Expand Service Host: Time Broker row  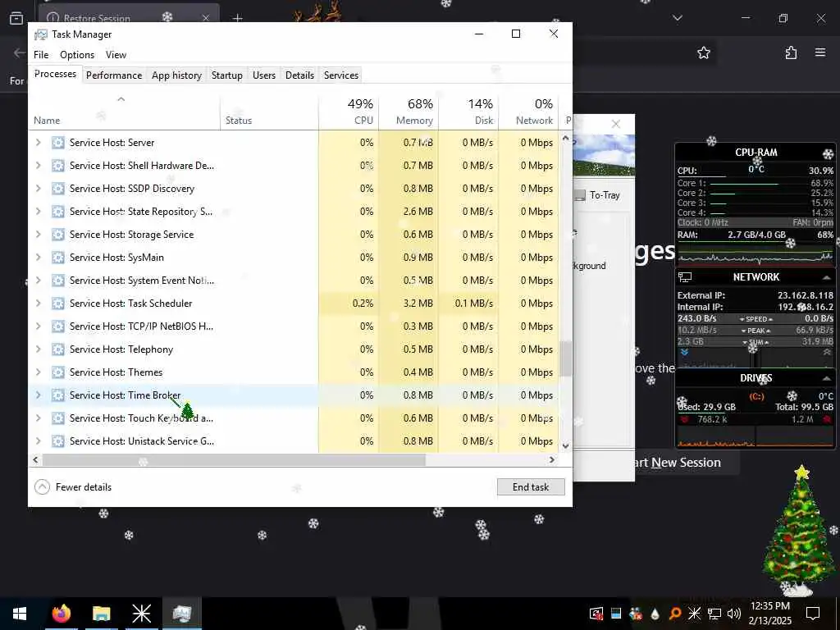[38, 395]
